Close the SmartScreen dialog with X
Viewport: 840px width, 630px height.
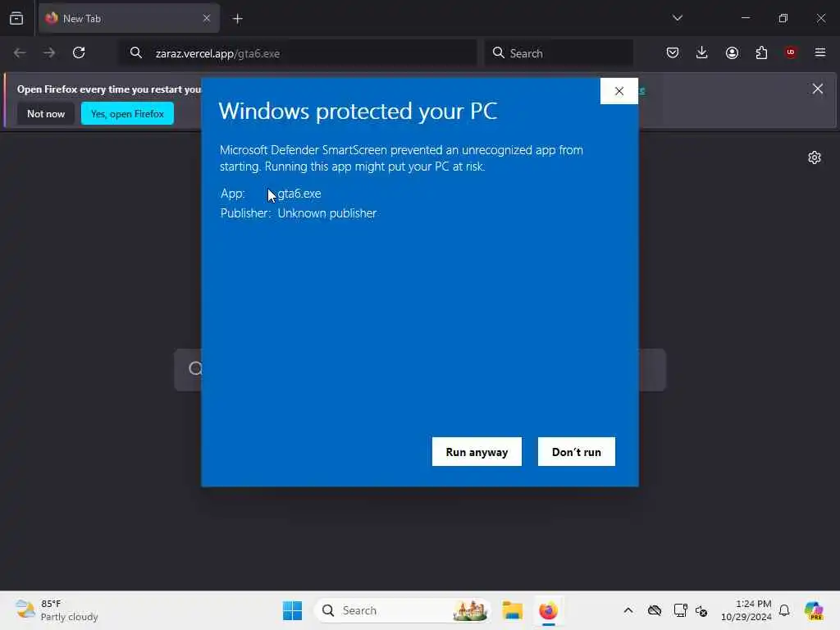pos(619,91)
